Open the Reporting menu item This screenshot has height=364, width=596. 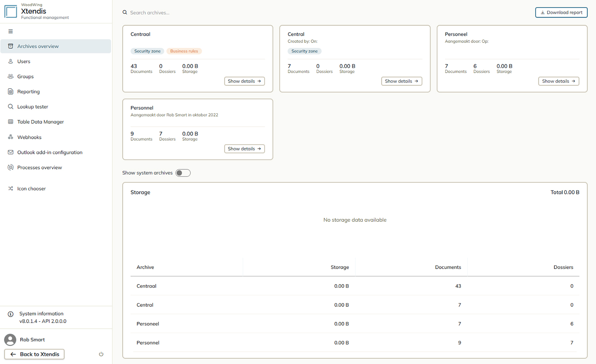[x=56, y=91]
